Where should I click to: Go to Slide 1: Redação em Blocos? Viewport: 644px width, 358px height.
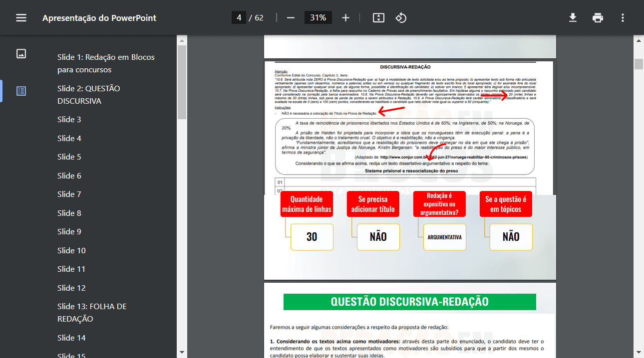(106, 63)
